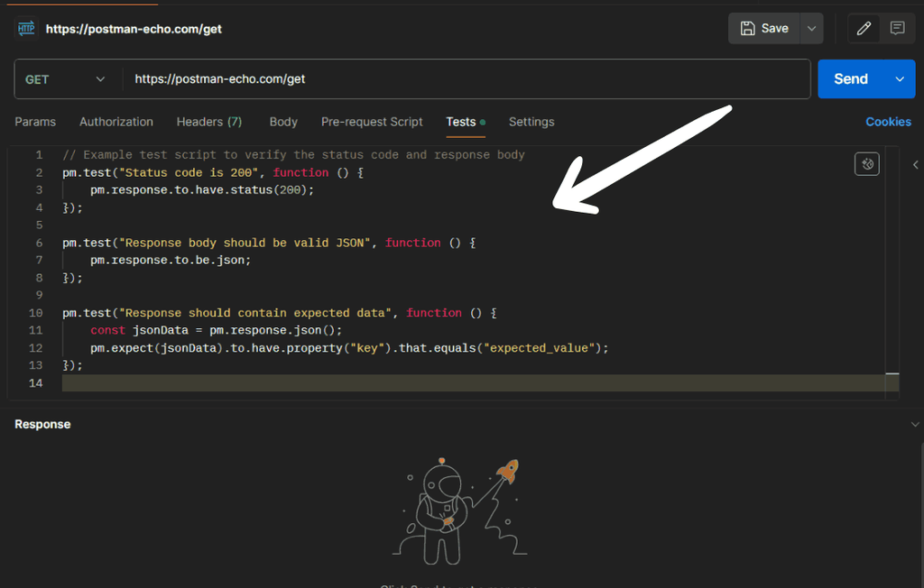
Task: Open the comments icon
Action: click(x=897, y=29)
